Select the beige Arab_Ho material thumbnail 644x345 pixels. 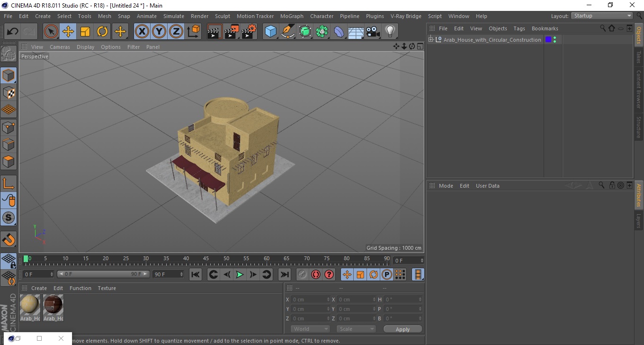click(30, 305)
